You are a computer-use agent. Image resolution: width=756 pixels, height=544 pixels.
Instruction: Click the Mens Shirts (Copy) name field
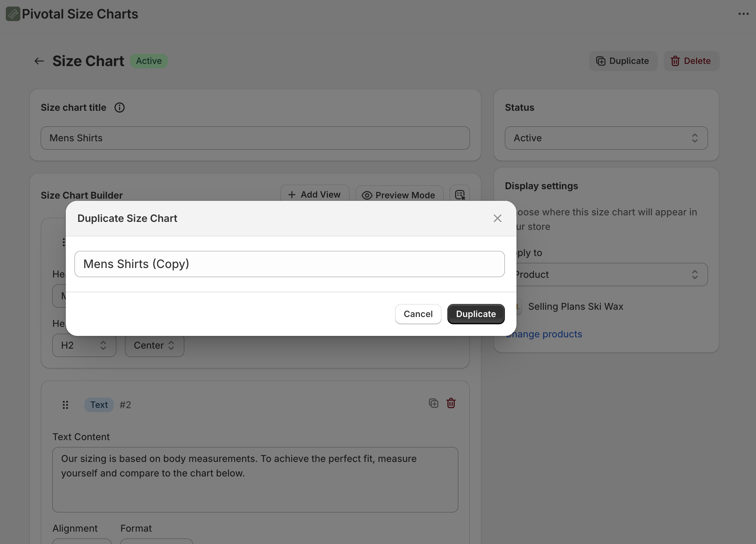(289, 264)
